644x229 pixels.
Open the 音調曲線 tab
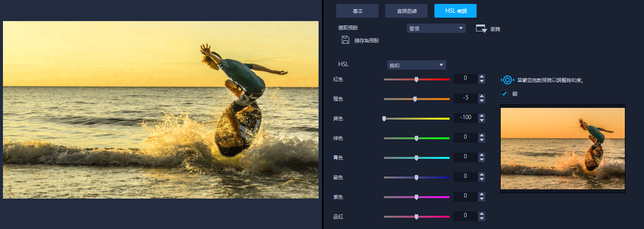click(x=406, y=11)
